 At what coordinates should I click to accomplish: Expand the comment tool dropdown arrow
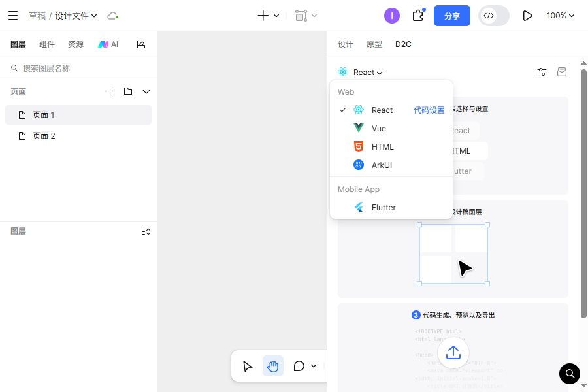[x=314, y=366]
